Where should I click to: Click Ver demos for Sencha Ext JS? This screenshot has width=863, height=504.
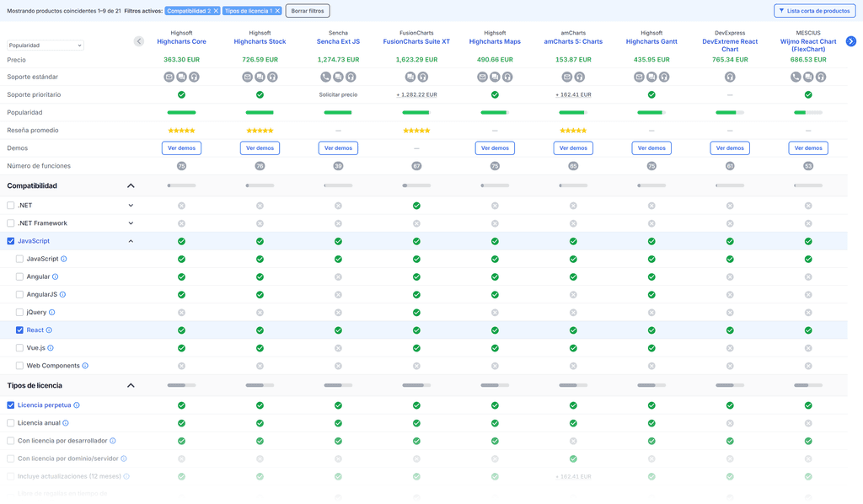click(338, 148)
